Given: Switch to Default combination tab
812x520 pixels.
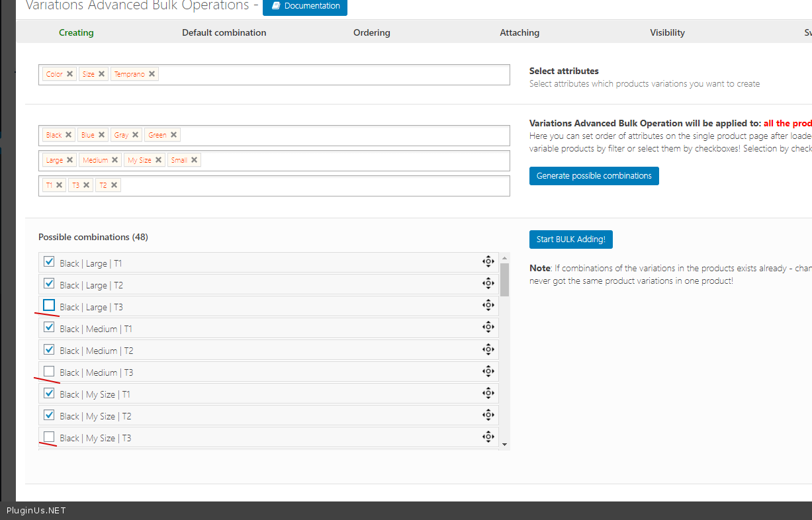Looking at the screenshot, I should pos(224,32).
